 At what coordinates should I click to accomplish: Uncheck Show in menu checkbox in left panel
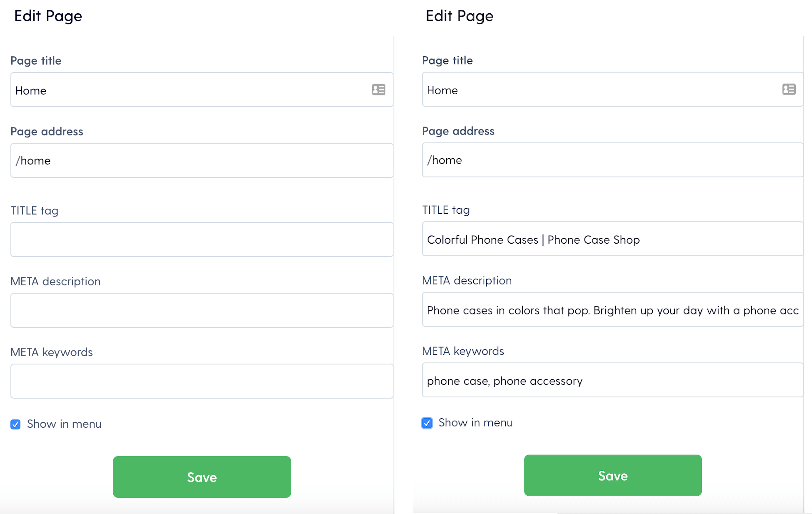(15, 424)
